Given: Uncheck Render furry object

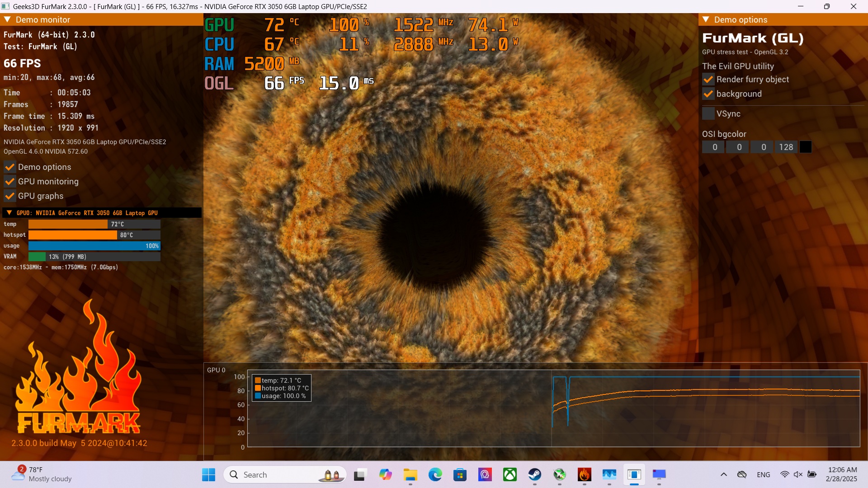Looking at the screenshot, I should tap(708, 80).
